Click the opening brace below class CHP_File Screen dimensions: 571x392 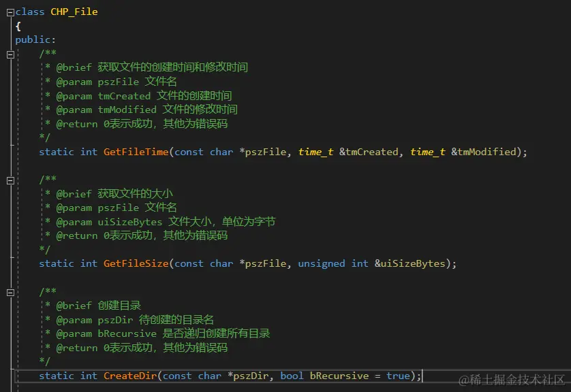pos(18,26)
